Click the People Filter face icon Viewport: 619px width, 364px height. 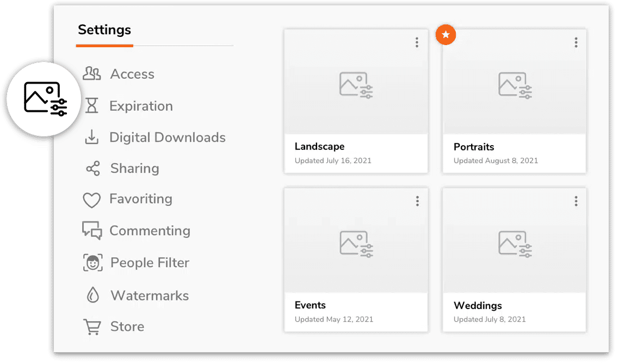[93, 262]
